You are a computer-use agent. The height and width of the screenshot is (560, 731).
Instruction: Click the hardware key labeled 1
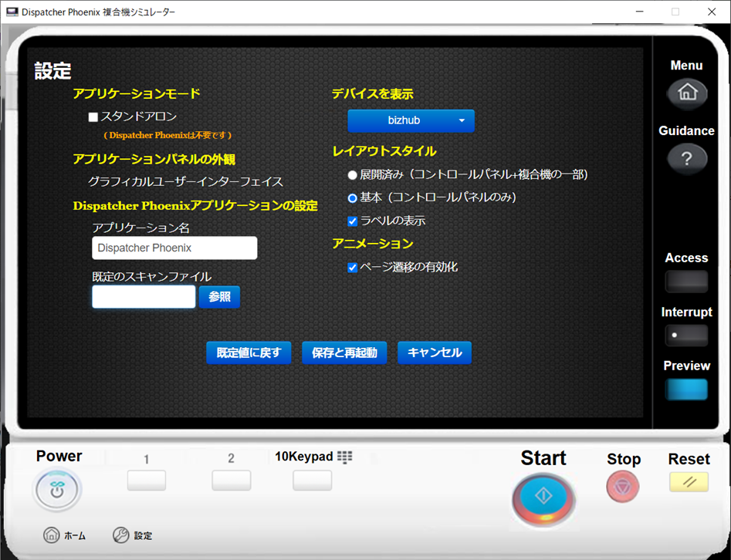(147, 481)
